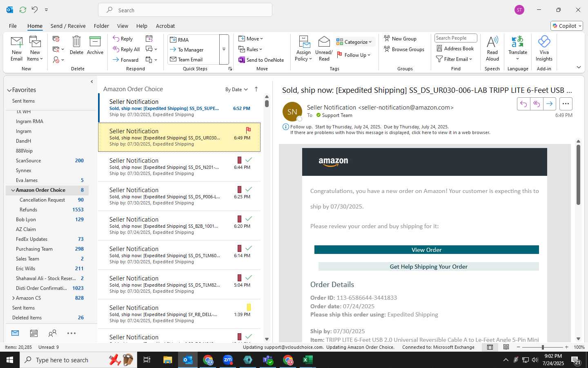This screenshot has width=588, height=368.
Task: Start Read Aloud
Action: coord(492,49)
